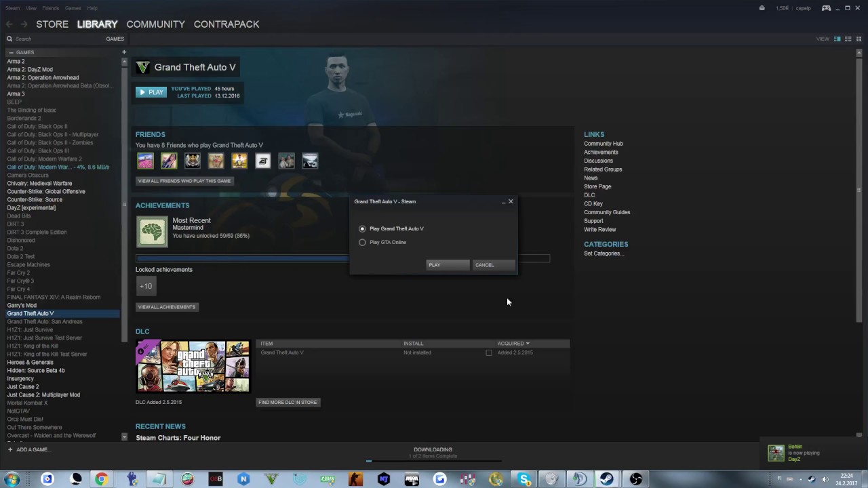Open the Store Page link

(597, 186)
